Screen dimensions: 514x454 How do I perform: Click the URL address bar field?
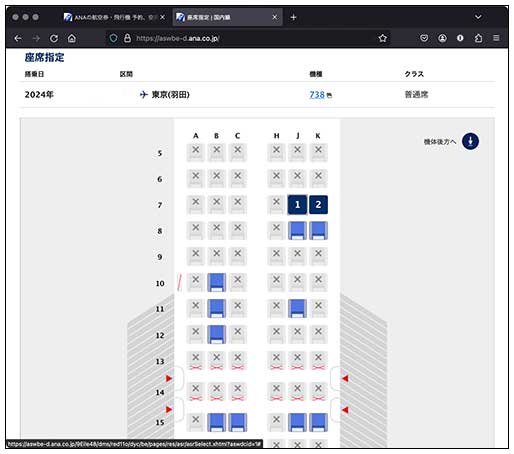(248, 38)
